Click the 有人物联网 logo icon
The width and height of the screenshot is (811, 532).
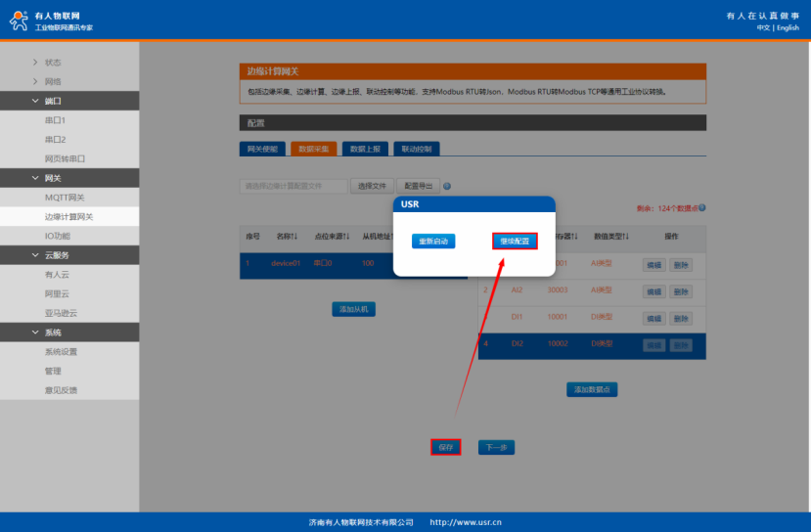click(19, 22)
